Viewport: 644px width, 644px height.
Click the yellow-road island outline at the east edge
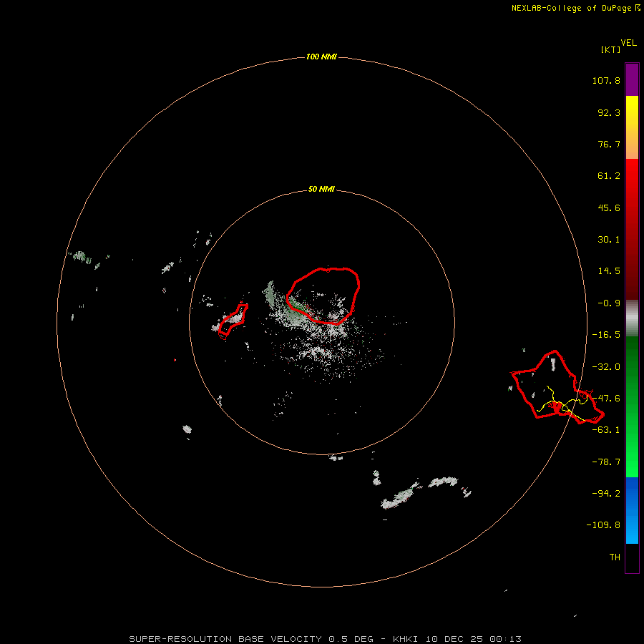557,386
